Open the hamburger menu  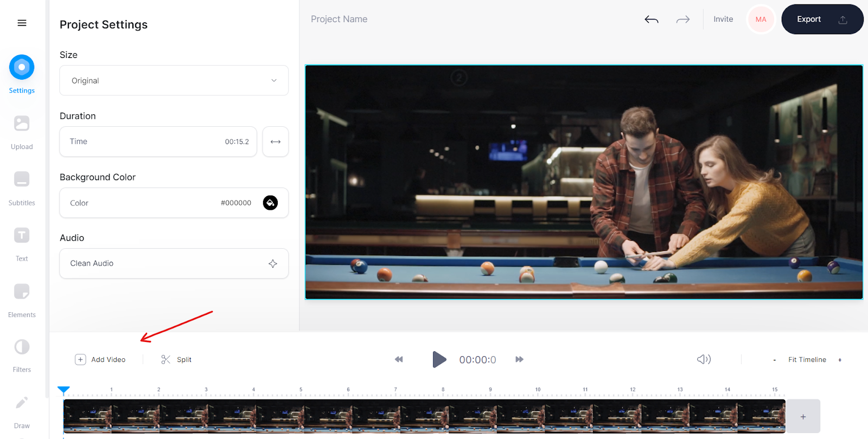coord(22,23)
